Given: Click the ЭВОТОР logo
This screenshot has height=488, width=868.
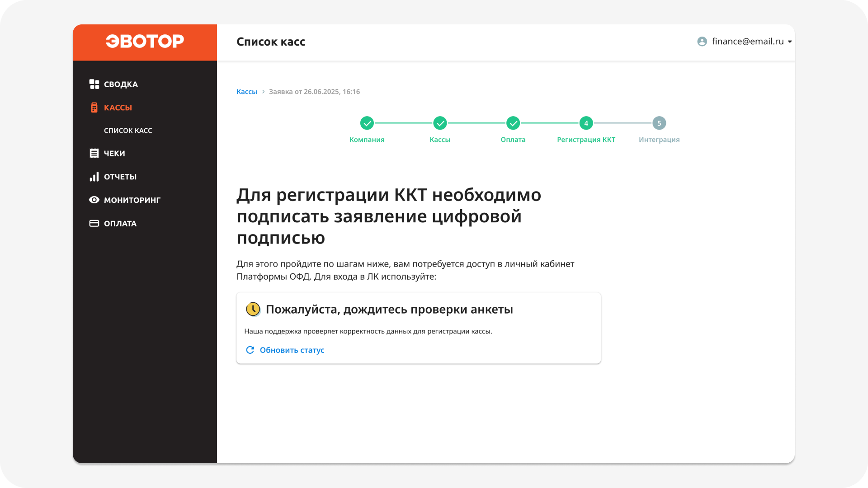Looking at the screenshot, I should 145,42.
